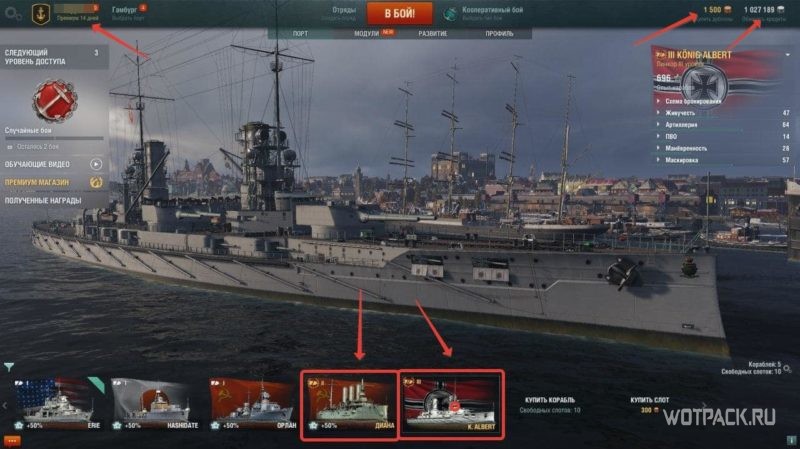Image resolution: width=800 pixels, height=449 pixels.
Task: Start battle with В БОЙ! button
Action: pos(399,13)
